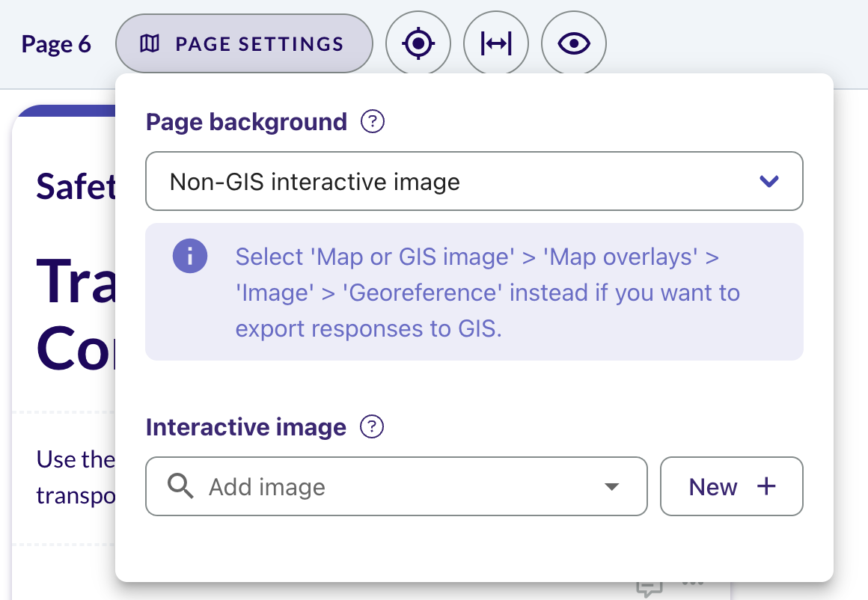Toggle the eye preview icon
Image resolution: width=868 pixels, height=600 pixels.
point(573,43)
